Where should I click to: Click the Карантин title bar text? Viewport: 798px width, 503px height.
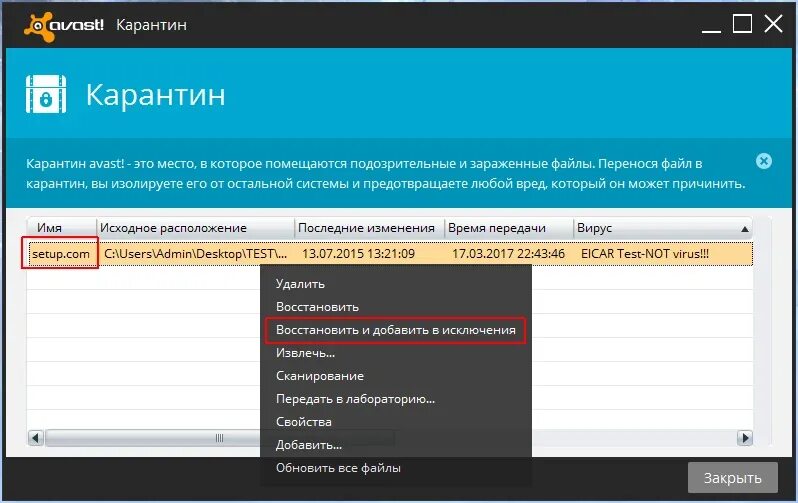click(x=151, y=25)
